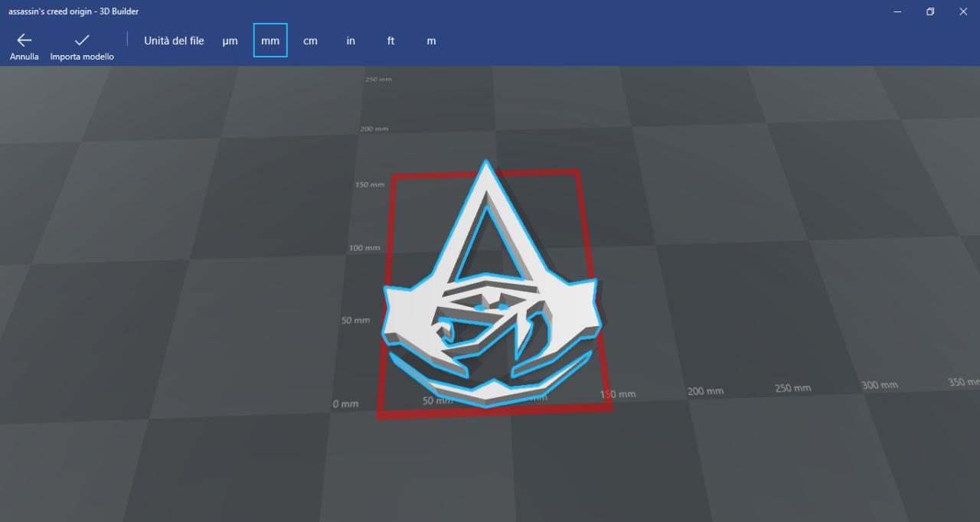This screenshot has height=522, width=980.
Task: Close the 3D Builder window
Action: [x=963, y=11]
